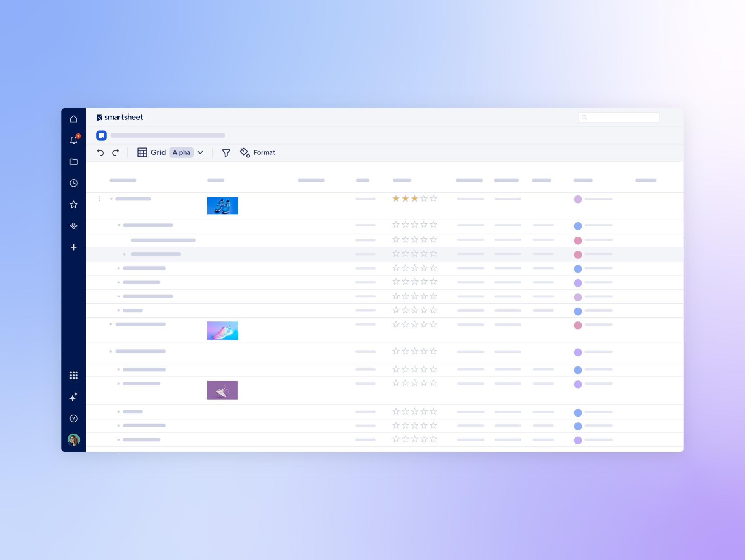Open the row options three-dot menu
The image size is (745, 560).
tap(99, 198)
